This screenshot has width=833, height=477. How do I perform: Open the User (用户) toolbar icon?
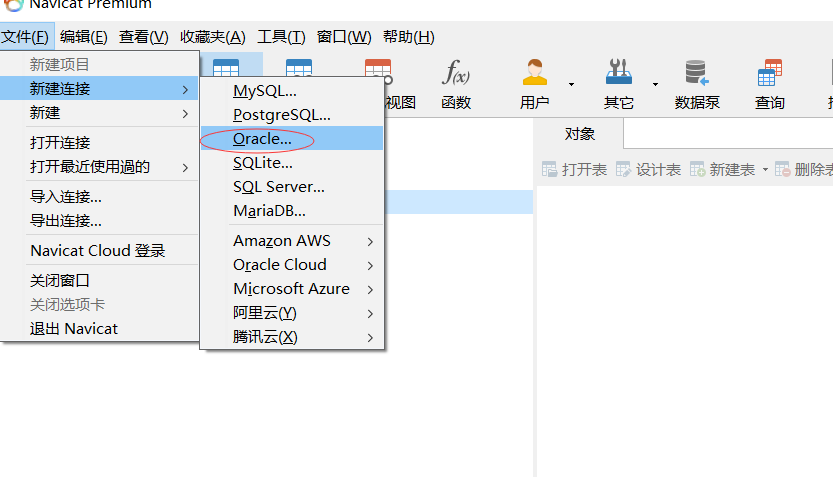click(534, 84)
